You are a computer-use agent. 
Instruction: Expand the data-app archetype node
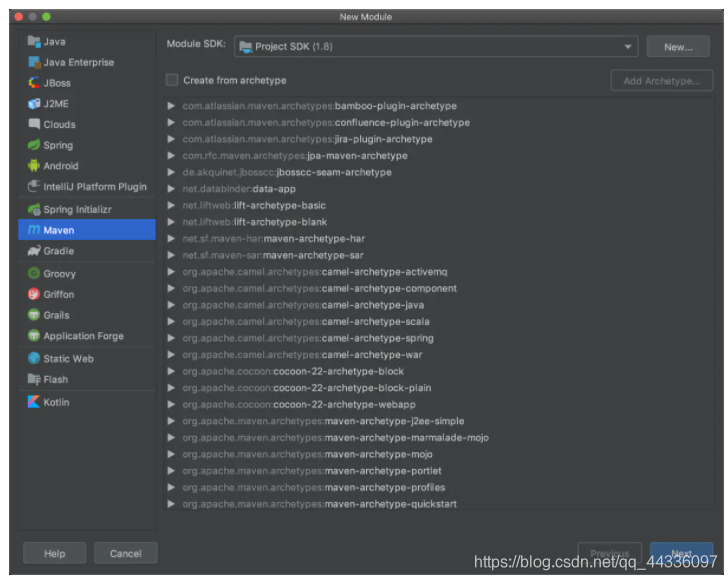coord(171,189)
